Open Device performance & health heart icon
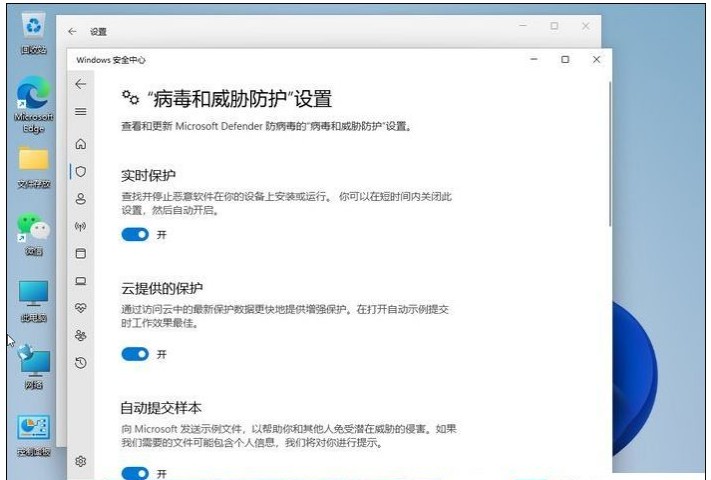 [x=81, y=308]
